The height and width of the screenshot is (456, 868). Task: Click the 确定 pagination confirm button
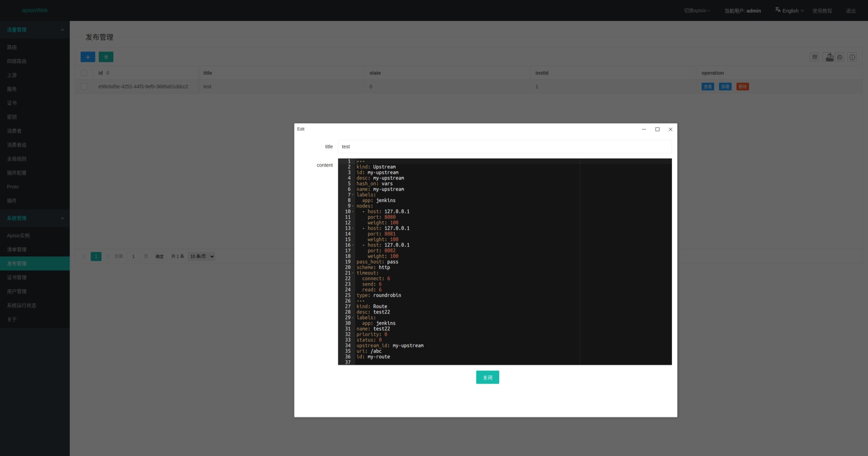(160, 256)
